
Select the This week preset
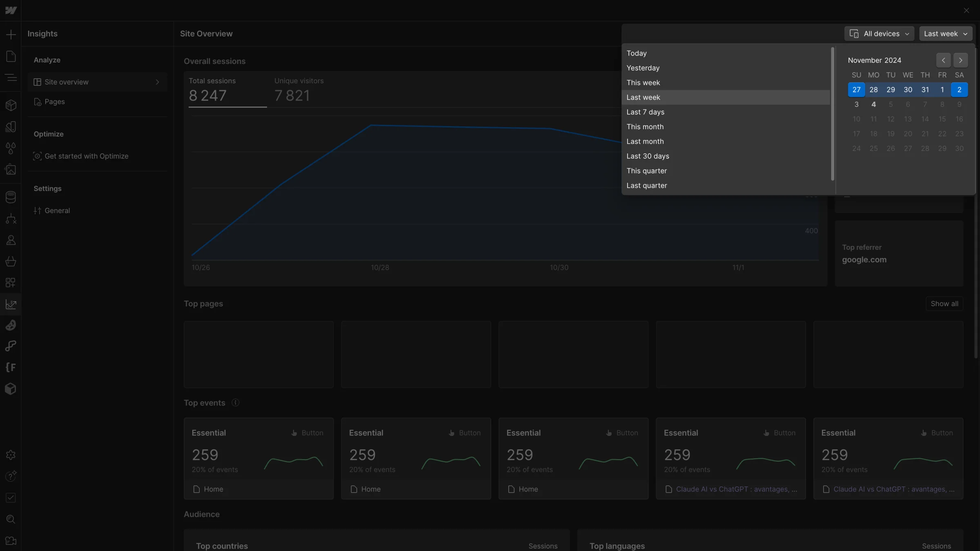(726, 83)
